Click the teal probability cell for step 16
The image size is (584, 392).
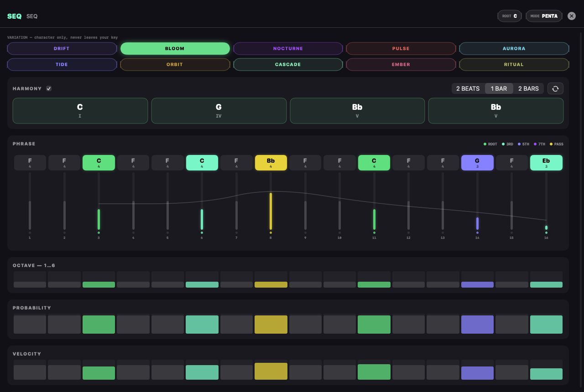546,324
